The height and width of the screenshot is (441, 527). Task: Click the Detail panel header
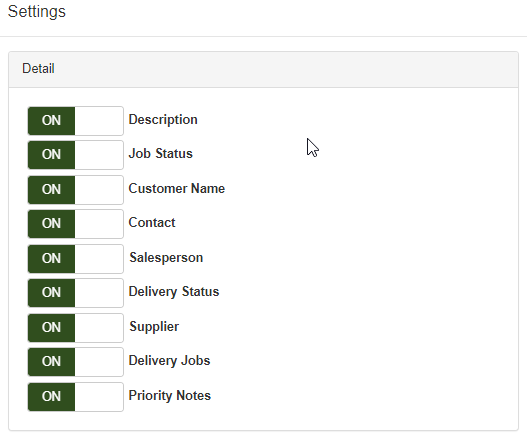point(264,69)
